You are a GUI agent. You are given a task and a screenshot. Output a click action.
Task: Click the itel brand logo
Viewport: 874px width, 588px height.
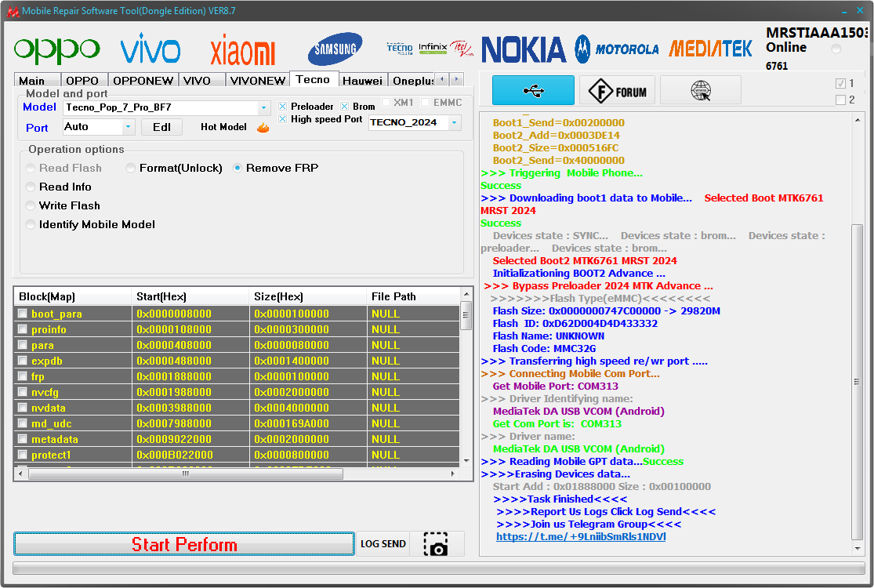462,49
